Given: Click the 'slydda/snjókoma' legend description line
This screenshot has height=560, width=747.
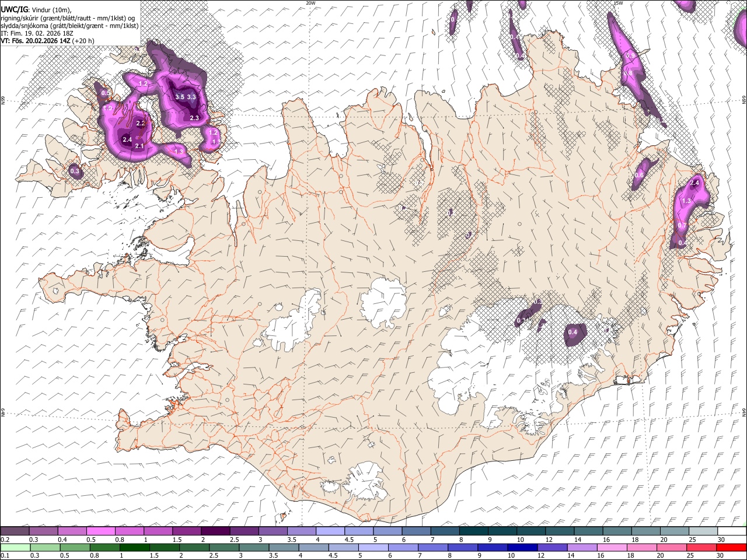Looking at the screenshot, I should (x=68, y=25).
